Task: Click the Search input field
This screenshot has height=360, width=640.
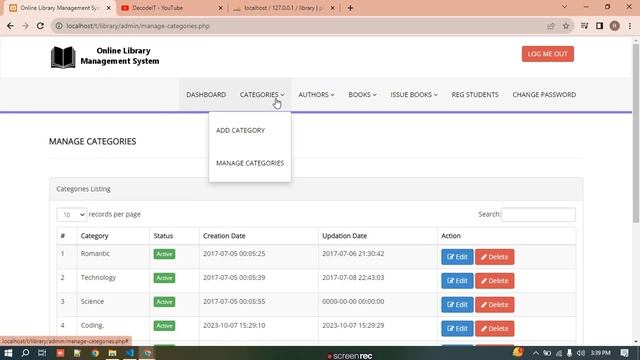Action: click(538, 214)
